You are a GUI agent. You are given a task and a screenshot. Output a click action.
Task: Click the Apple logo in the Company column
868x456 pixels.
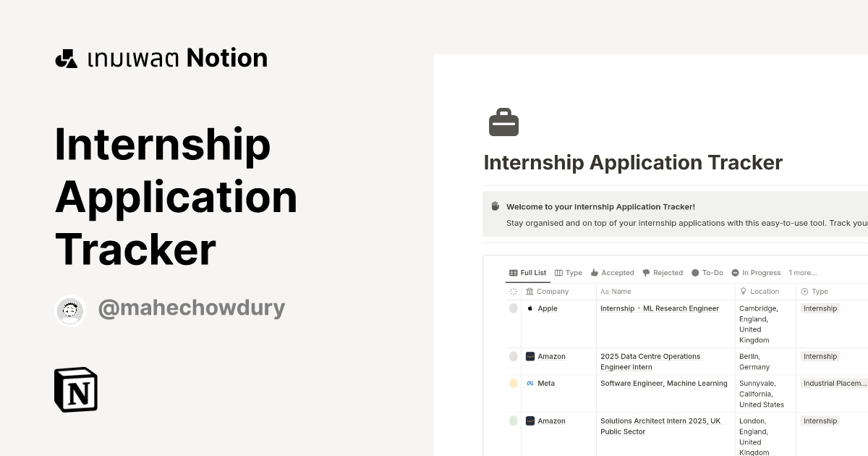[x=531, y=308]
